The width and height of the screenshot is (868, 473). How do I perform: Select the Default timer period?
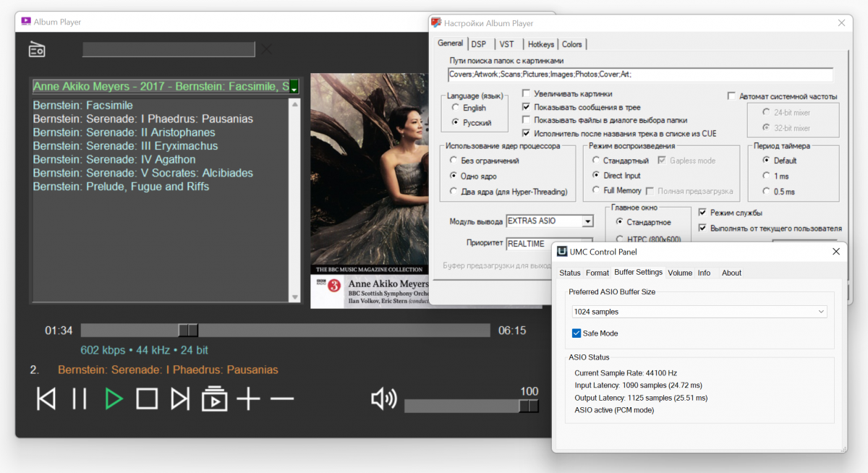[x=766, y=161]
